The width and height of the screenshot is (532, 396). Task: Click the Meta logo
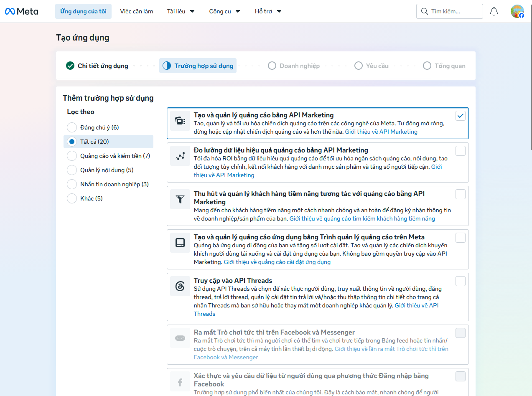21,11
